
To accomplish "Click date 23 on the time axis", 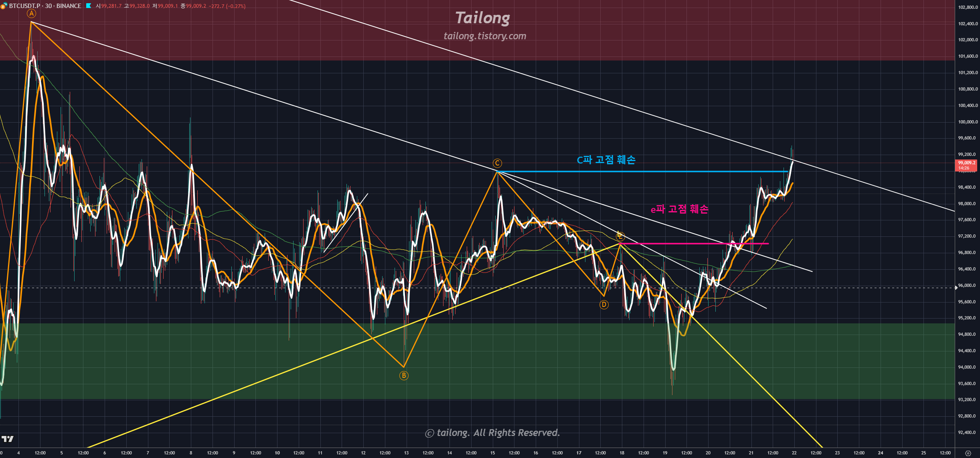I will pyautogui.click(x=837, y=453).
